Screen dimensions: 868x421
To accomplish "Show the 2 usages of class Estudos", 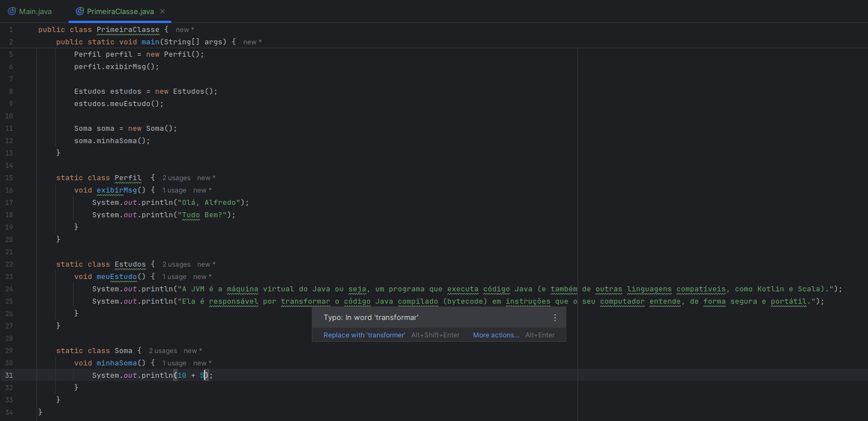I will point(176,264).
